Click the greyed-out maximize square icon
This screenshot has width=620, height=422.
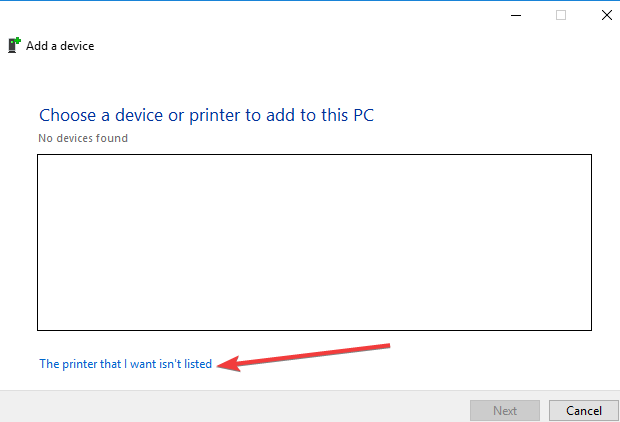coord(561,15)
